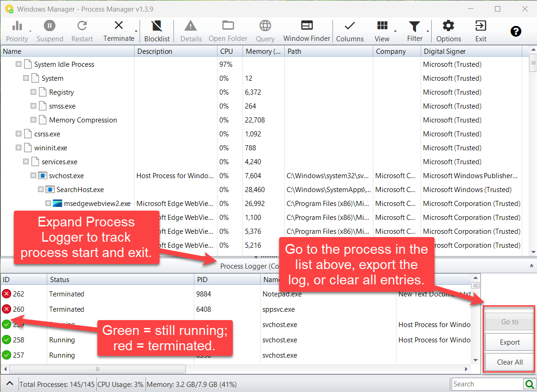
Task: Click logger horizontal scrollbar right arrow
Action: pyautogui.click(x=466, y=369)
